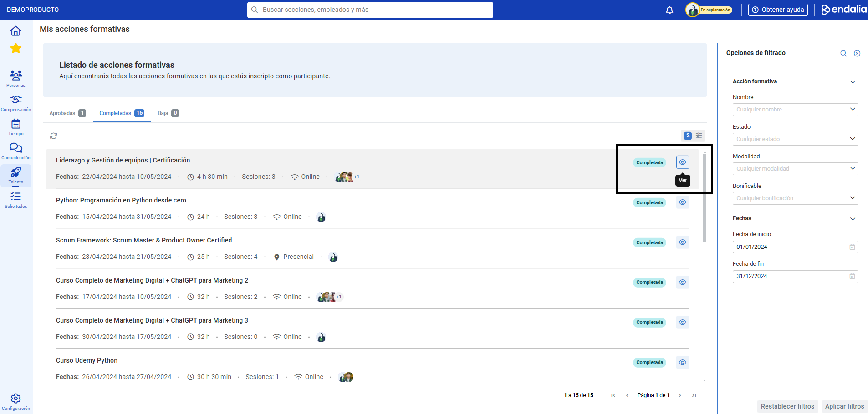Open favorites star in sidebar

pyautogui.click(x=16, y=48)
